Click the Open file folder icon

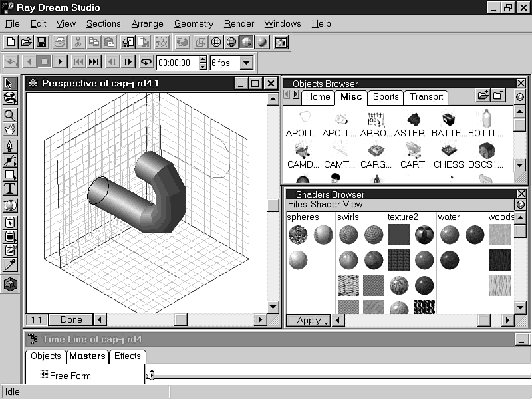pos(26,42)
